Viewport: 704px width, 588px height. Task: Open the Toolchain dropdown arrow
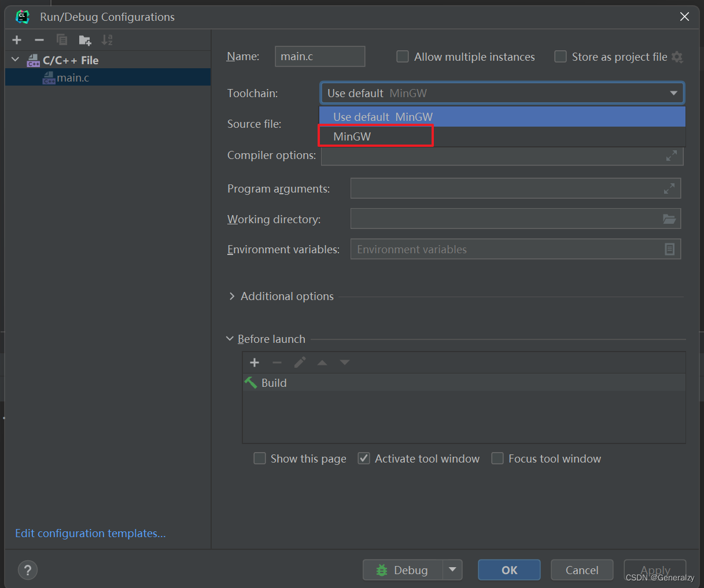point(673,93)
